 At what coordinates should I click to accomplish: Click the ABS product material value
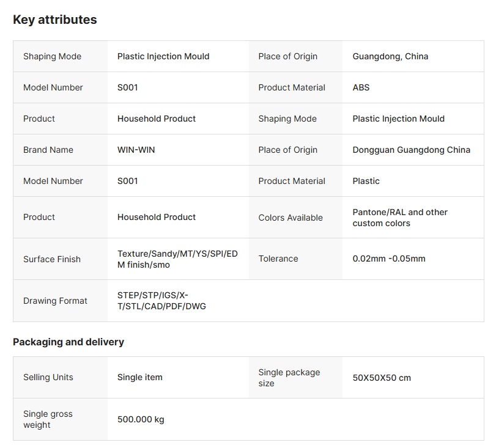(361, 87)
